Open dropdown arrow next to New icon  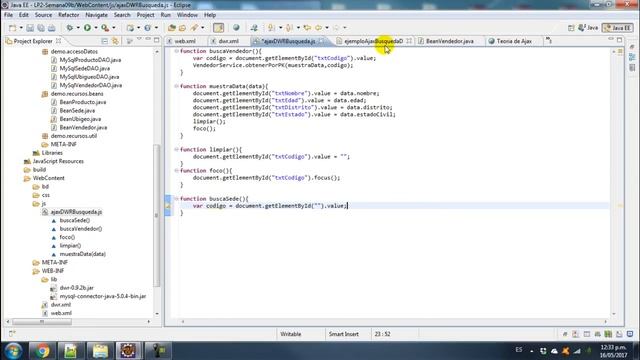(x=21, y=28)
